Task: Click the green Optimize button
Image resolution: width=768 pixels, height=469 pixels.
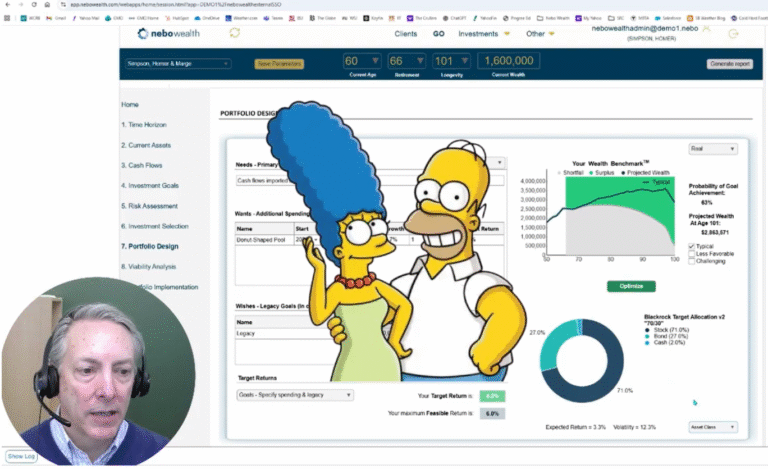Action: click(631, 286)
